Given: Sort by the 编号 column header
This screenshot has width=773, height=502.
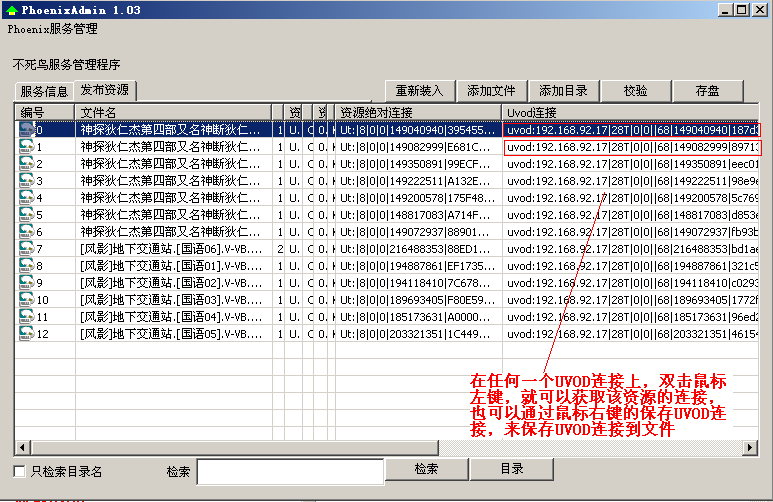Looking at the screenshot, I should pos(45,112).
